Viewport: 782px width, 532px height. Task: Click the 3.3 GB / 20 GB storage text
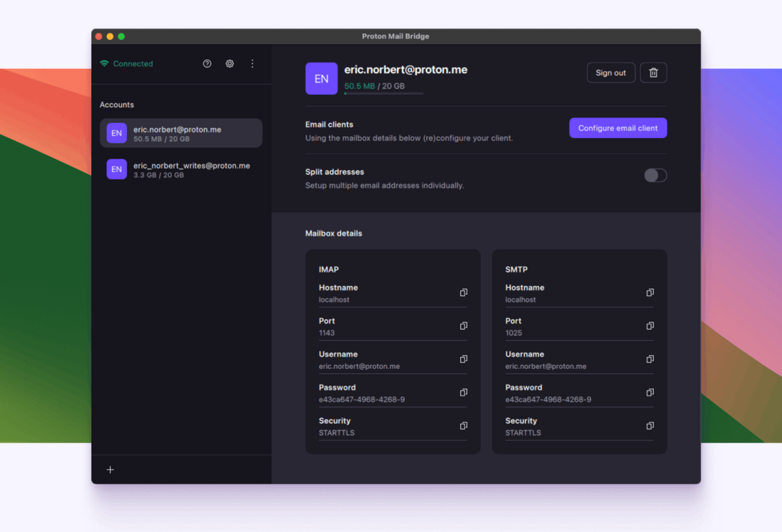158,175
